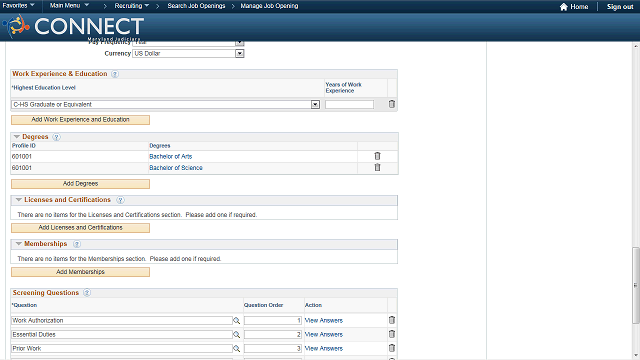The height and width of the screenshot is (360, 640).
Task: Click Profile ID 601001 in Bachelor of Science row
Action: coord(22,168)
